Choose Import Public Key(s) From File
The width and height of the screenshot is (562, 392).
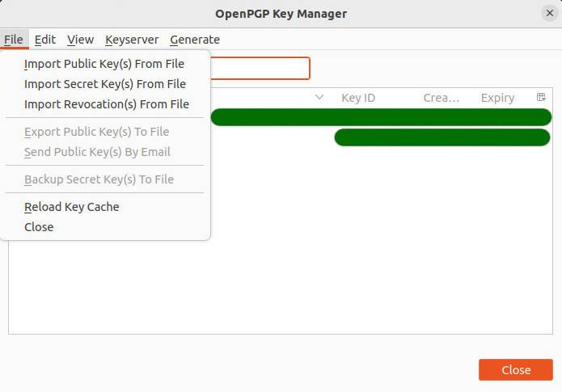(x=104, y=64)
